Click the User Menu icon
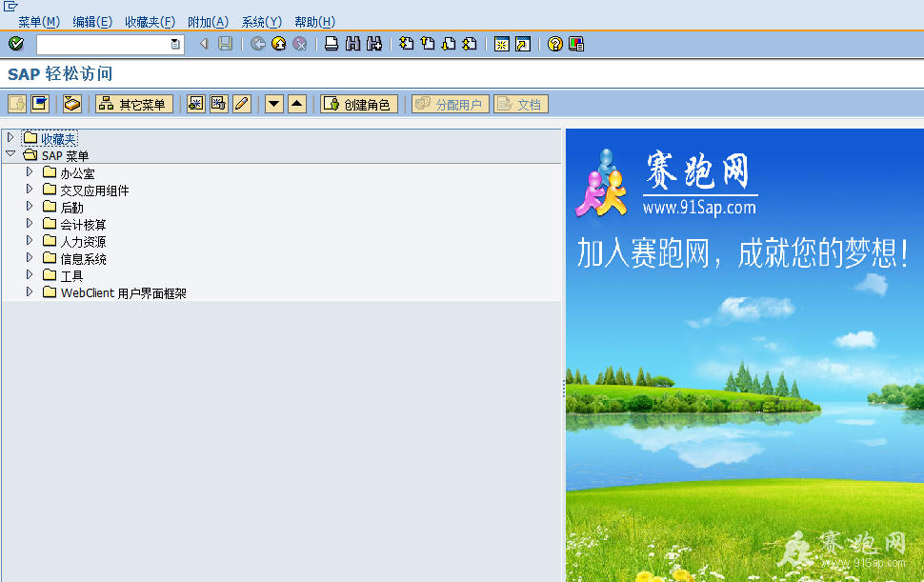 [16, 104]
